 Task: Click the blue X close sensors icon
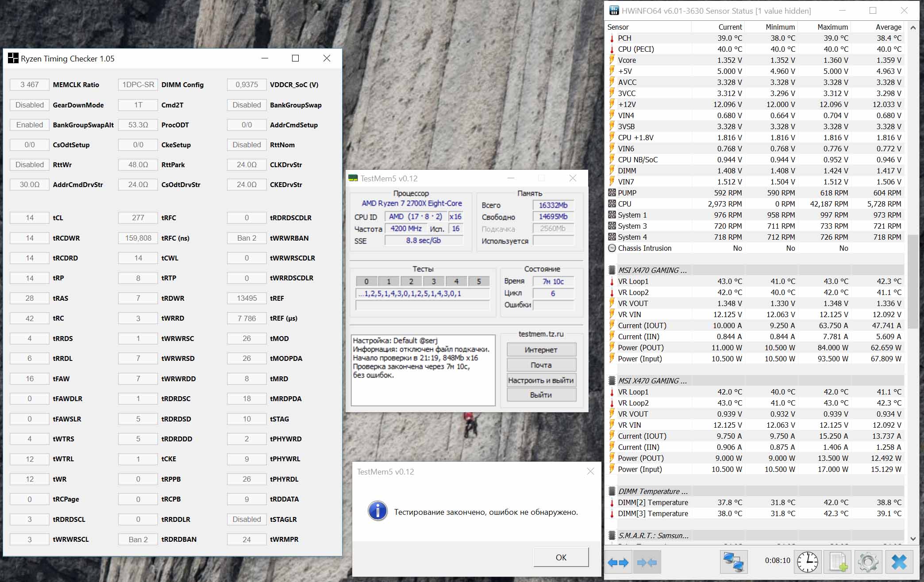pos(899,562)
